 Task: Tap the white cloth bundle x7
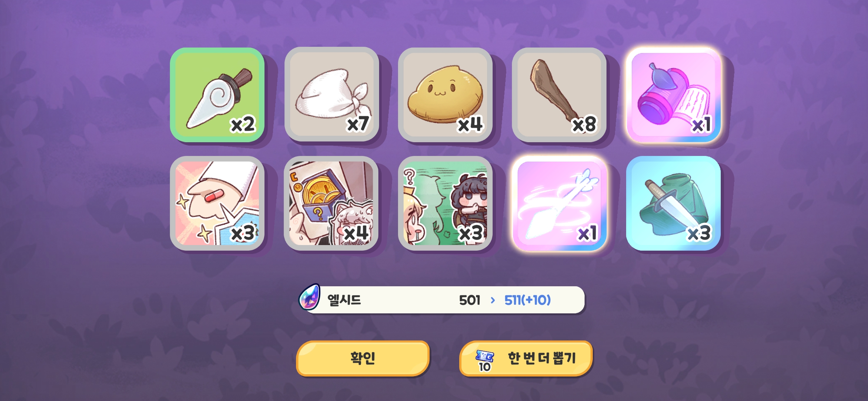coord(331,95)
